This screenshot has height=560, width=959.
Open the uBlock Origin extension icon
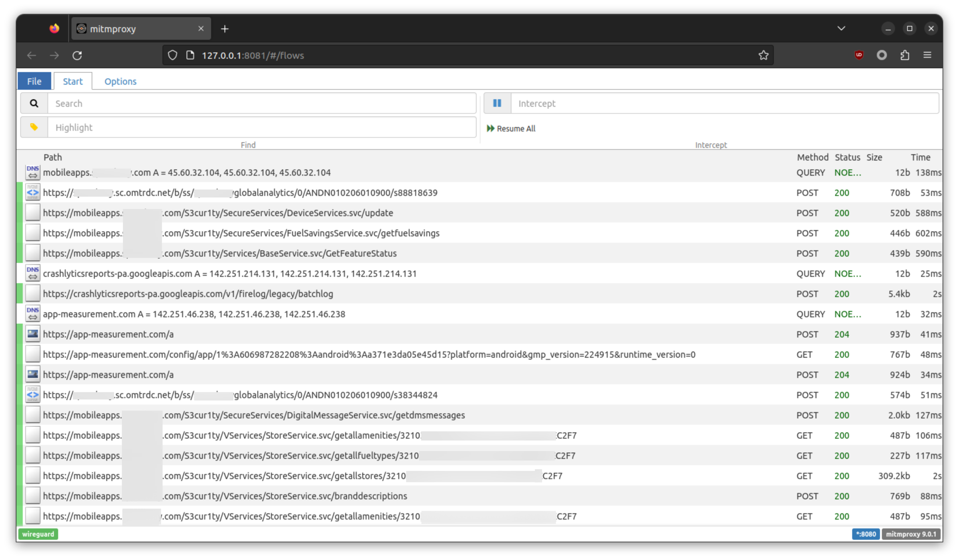pyautogui.click(x=859, y=55)
